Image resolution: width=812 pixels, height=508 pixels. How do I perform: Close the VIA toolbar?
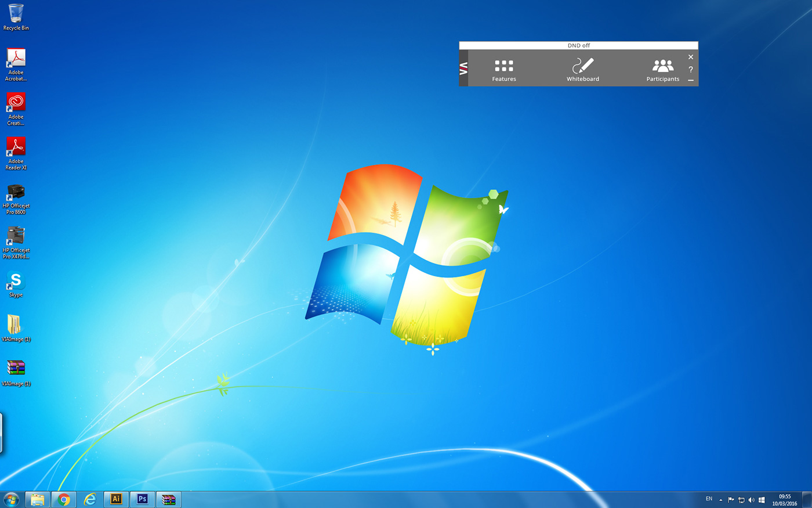690,57
